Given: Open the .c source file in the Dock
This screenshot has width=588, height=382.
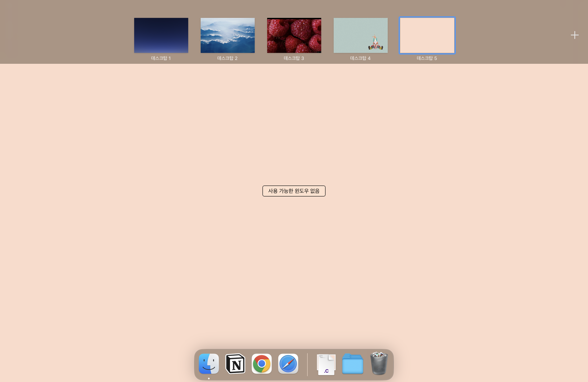Looking at the screenshot, I should [326, 364].
